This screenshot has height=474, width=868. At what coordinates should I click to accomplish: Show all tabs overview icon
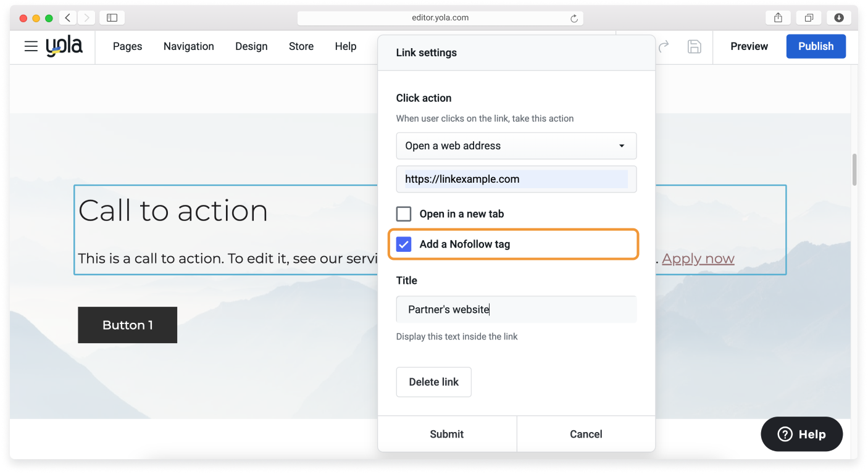click(809, 18)
